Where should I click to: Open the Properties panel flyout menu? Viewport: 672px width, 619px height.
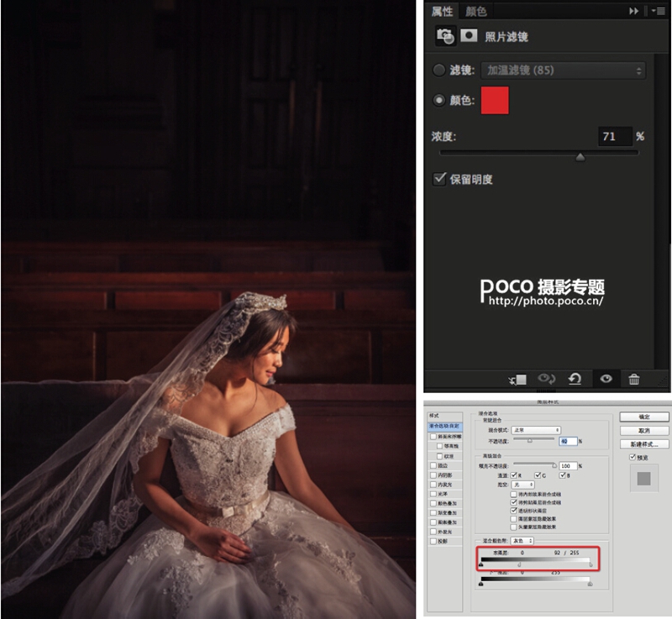[659, 11]
